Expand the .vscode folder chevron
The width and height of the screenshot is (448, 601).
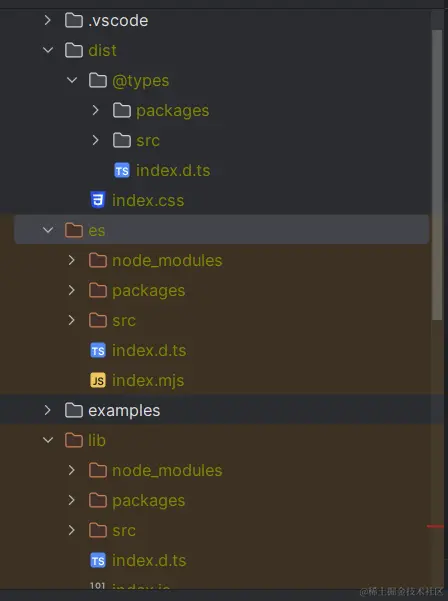click(x=48, y=20)
